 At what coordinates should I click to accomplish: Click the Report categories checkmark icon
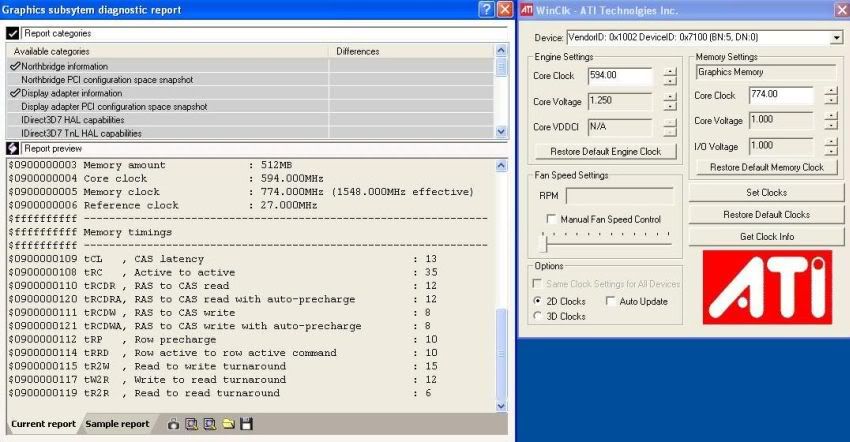pos(13,33)
